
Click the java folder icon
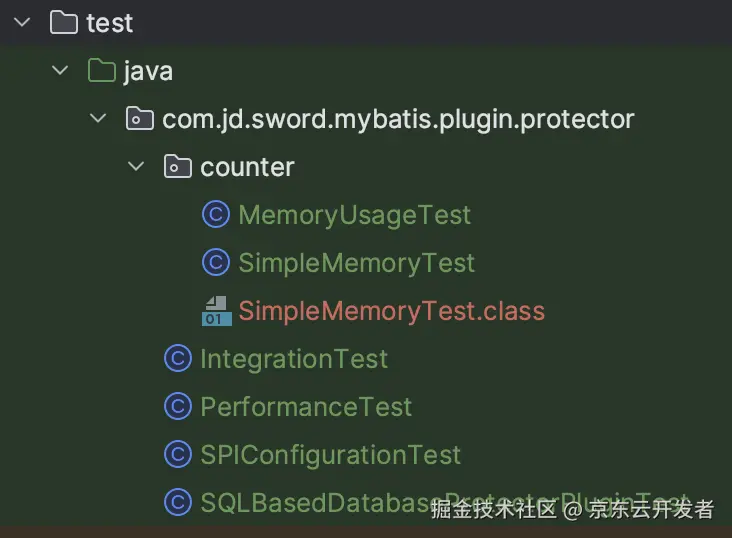101,71
